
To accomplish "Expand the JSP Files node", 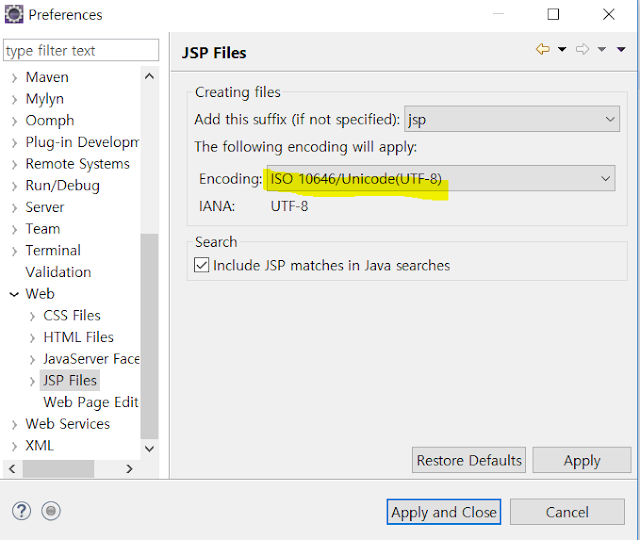I will (32, 381).
